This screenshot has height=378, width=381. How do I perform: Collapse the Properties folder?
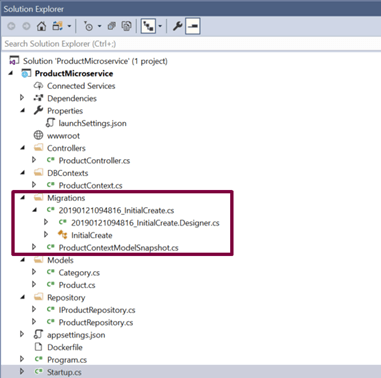click(x=22, y=111)
